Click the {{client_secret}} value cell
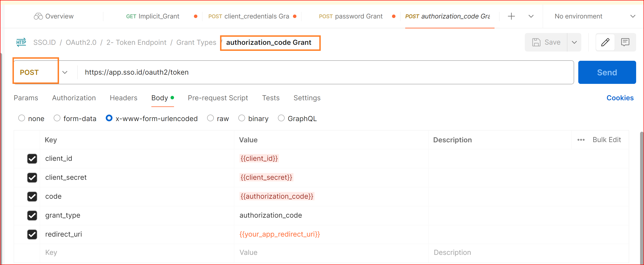This screenshot has width=644, height=265. (331, 178)
